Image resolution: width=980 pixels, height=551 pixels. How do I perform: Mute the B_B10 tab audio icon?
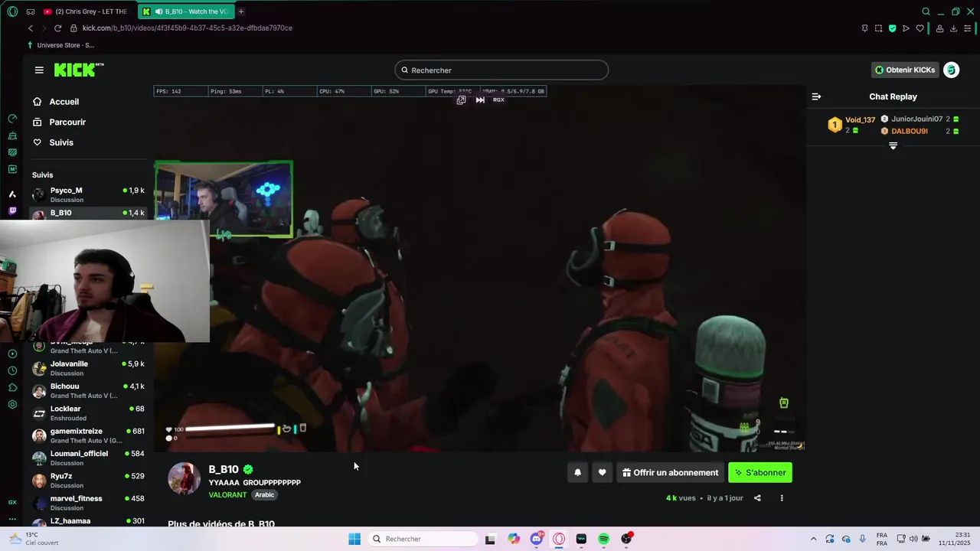[x=158, y=11]
